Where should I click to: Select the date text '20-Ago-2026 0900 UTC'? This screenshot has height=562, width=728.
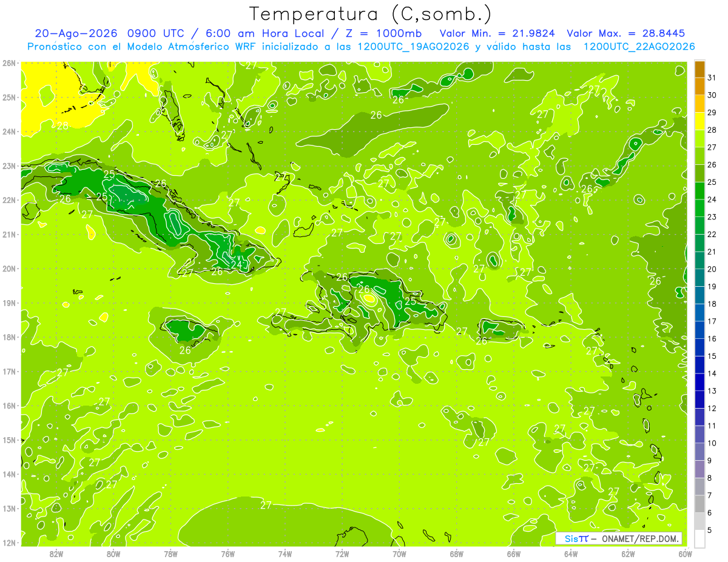point(110,33)
